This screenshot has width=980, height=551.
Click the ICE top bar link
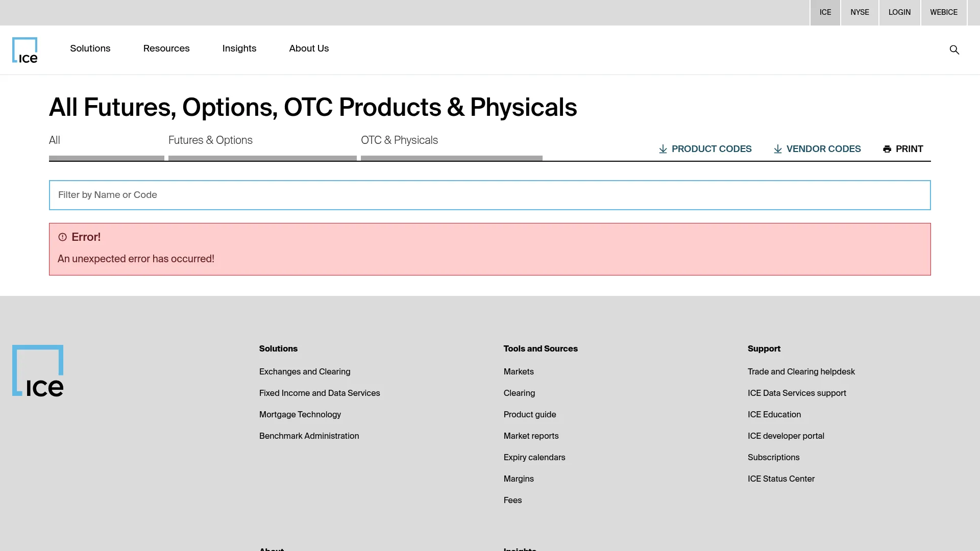click(x=825, y=12)
